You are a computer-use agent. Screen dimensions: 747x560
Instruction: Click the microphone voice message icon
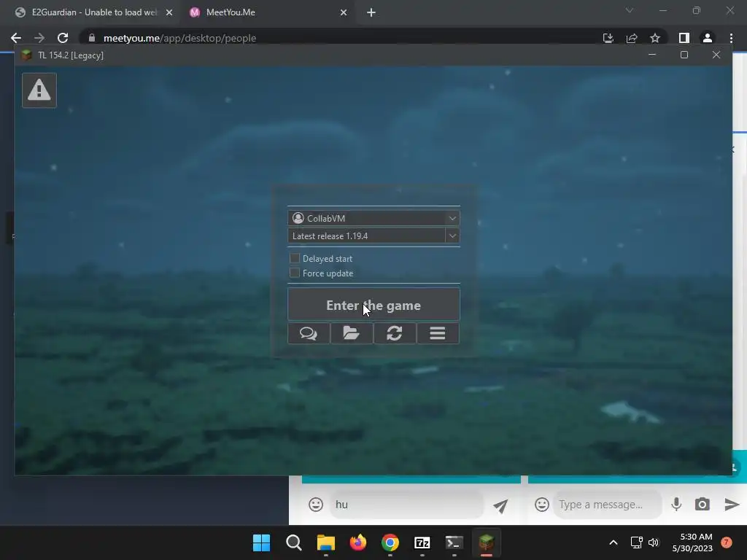676,505
